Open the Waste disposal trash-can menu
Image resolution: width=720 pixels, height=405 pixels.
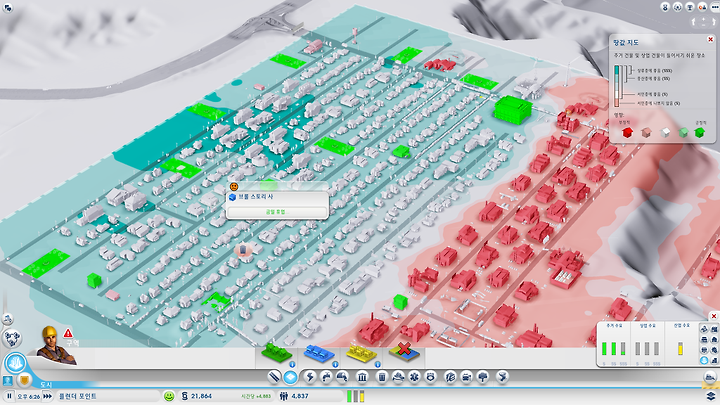tap(382, 377)
